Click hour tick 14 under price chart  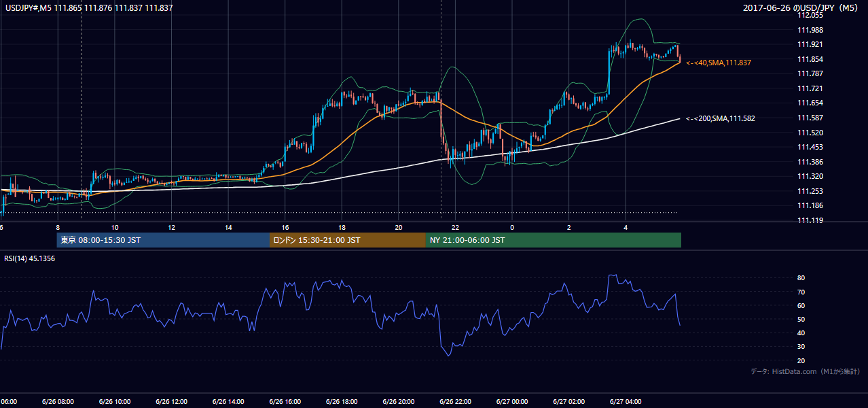228,227
